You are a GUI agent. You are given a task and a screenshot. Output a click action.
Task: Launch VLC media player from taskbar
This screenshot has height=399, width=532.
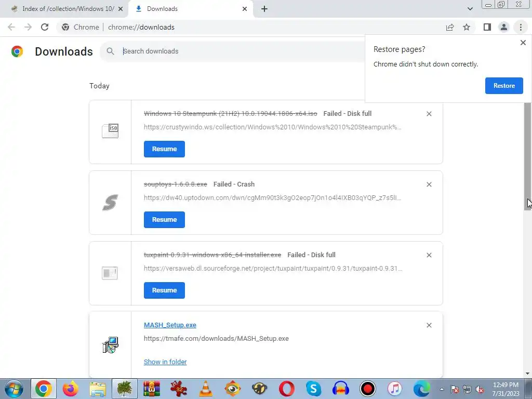pyautogui.click(x=206, y=389)
